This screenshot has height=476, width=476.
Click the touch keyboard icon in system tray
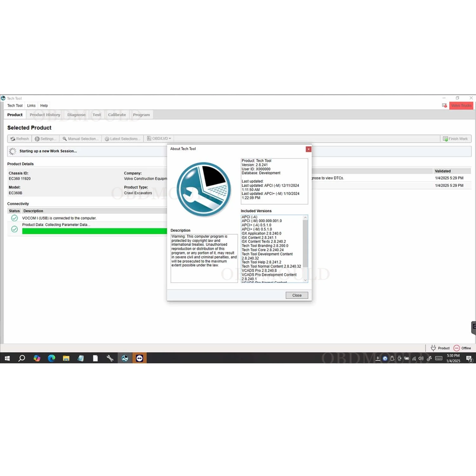[439, 358]
